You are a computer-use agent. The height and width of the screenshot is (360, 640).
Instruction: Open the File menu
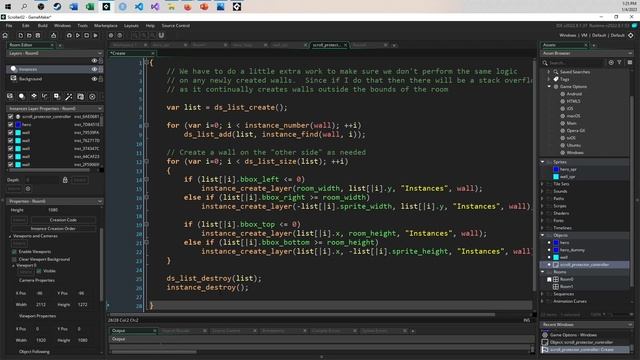9,26
